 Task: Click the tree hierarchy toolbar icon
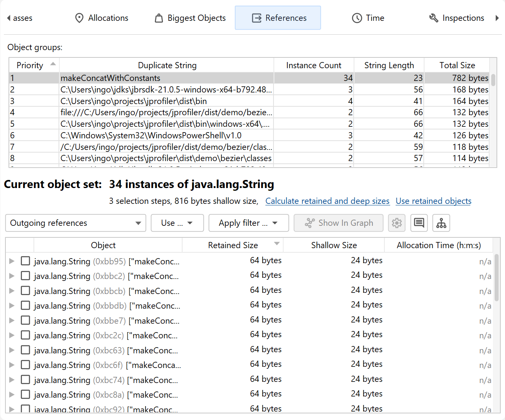(x=441, y=223)
